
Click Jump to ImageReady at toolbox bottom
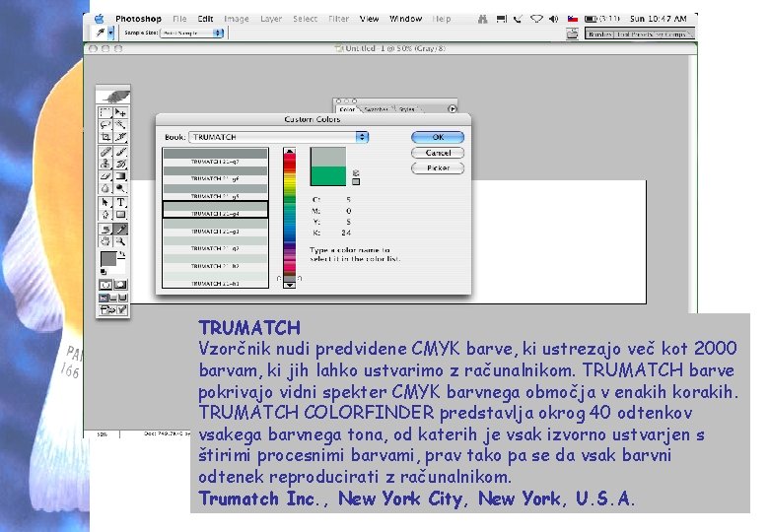click(113, 310)
